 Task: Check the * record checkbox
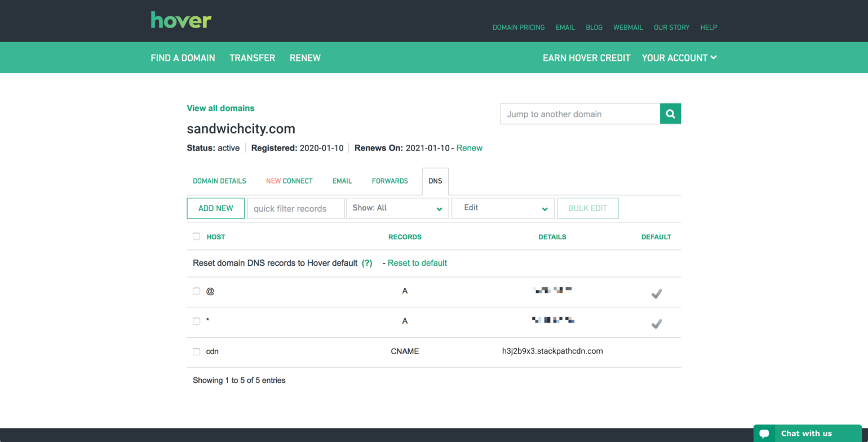[196, 321]
